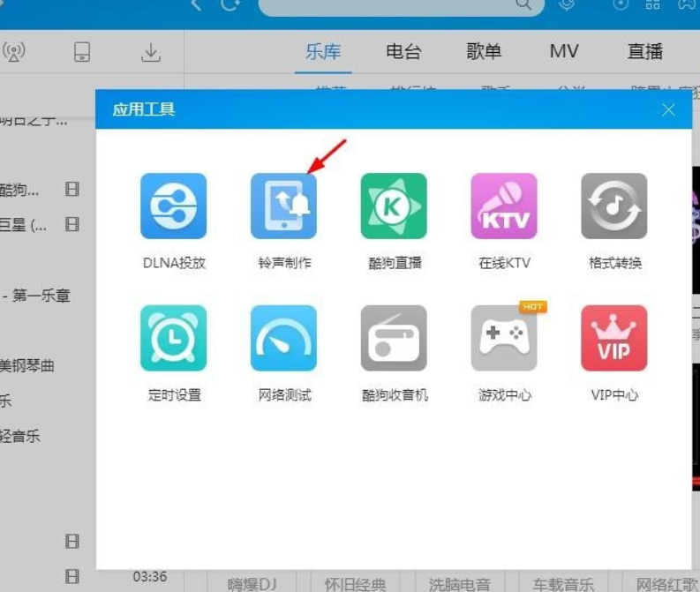Switch to the 歌单 tab
700x592 pixels.
tap(484, 51)
